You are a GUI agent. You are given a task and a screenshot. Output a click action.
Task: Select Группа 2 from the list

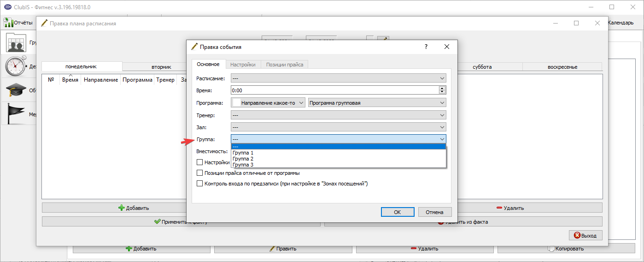point(339,159)
